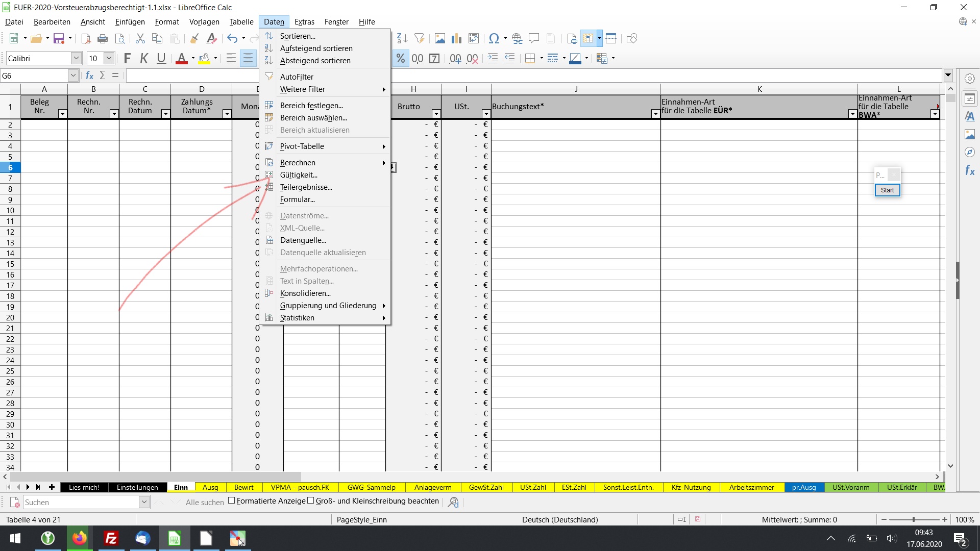Click the Clone formatting brush icon
Image resolution: width=980 pixels, height=551 pixels.
(x=194, y=39)
